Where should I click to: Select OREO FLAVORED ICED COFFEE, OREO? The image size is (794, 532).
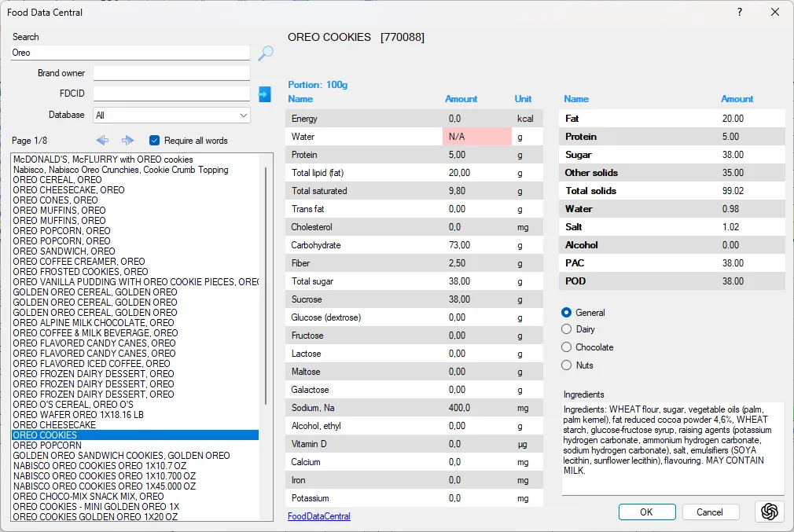point(92,363)
